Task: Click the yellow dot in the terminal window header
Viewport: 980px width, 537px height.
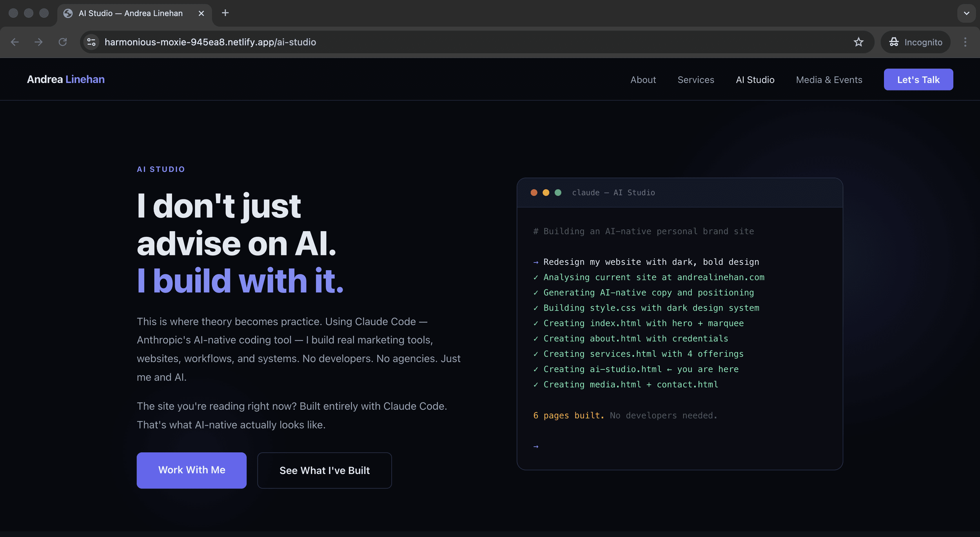Action: pyautogui.click(x=546, y=192)
